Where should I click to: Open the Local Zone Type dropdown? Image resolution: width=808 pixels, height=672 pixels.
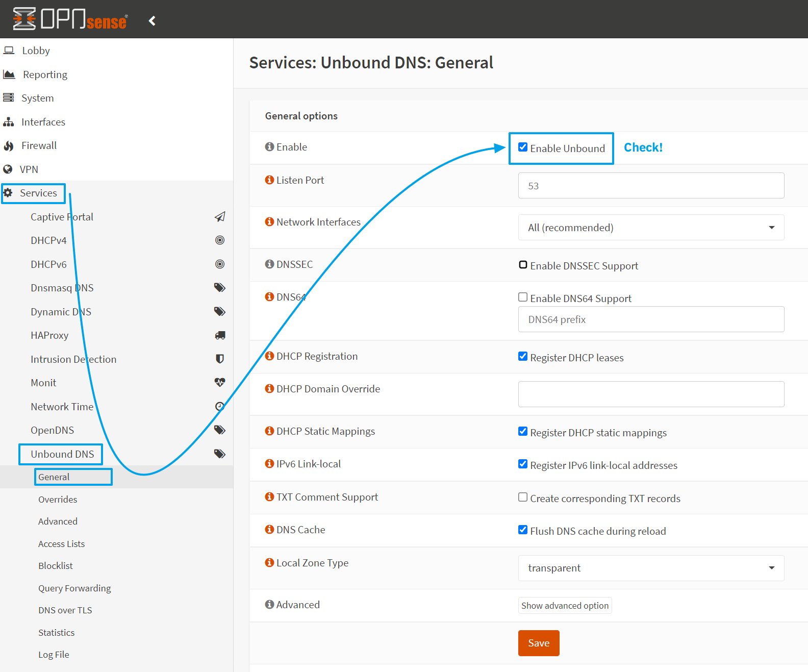(x=651, y=568)
